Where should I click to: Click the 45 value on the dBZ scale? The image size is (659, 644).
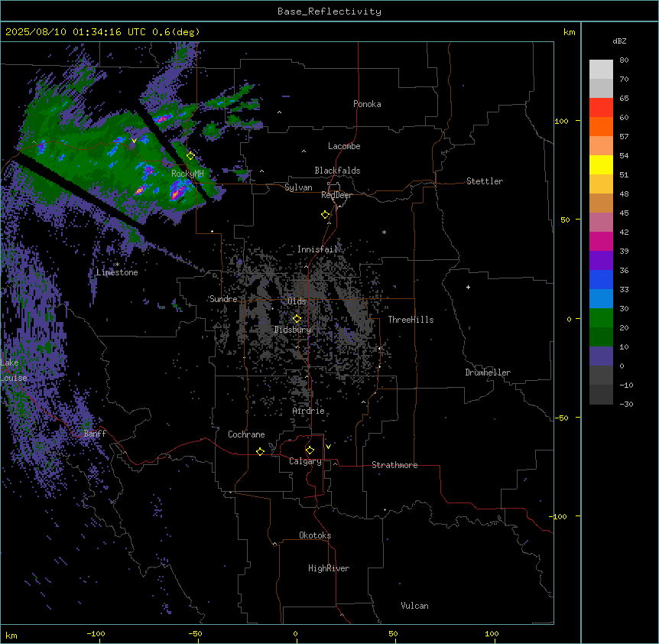click(x=624, y=213)
